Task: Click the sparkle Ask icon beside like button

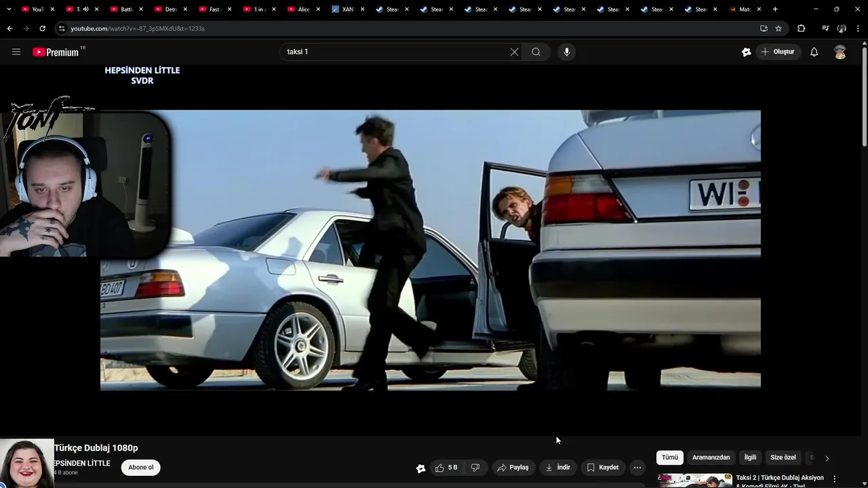Action: point(420,468)
